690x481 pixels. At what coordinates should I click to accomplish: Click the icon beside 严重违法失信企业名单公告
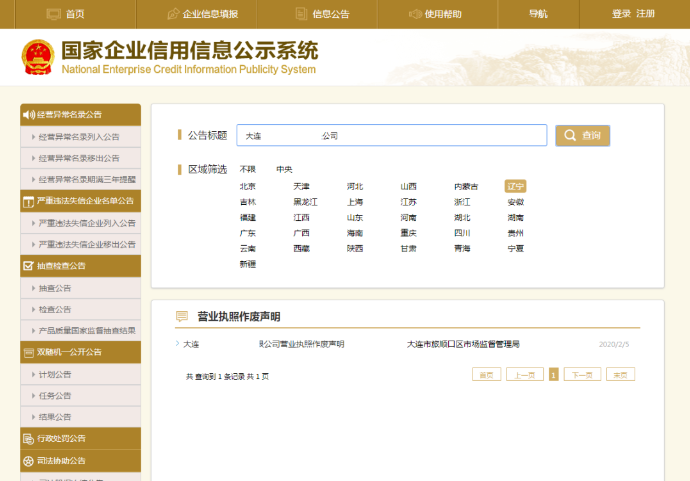(x=28, y=202)
